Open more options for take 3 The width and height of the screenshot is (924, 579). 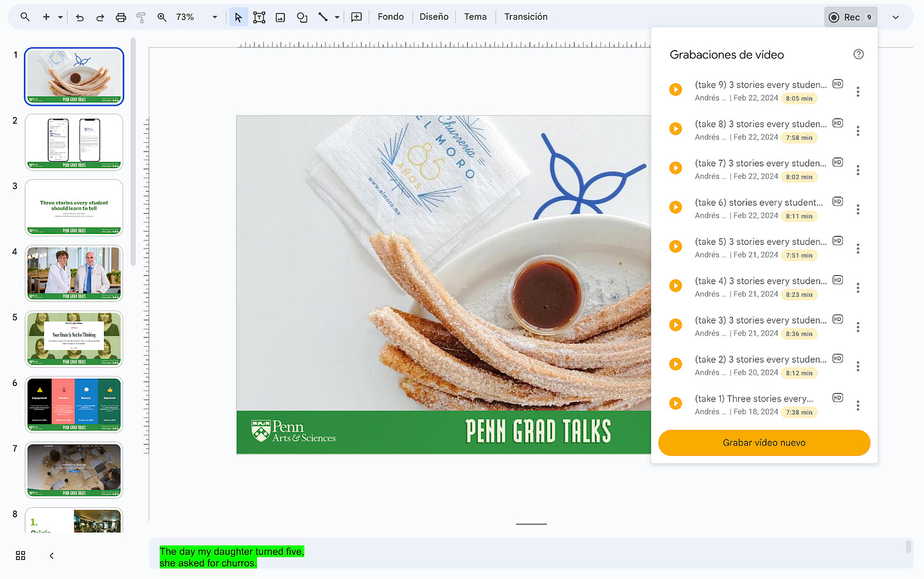click(x=858, y=327)
